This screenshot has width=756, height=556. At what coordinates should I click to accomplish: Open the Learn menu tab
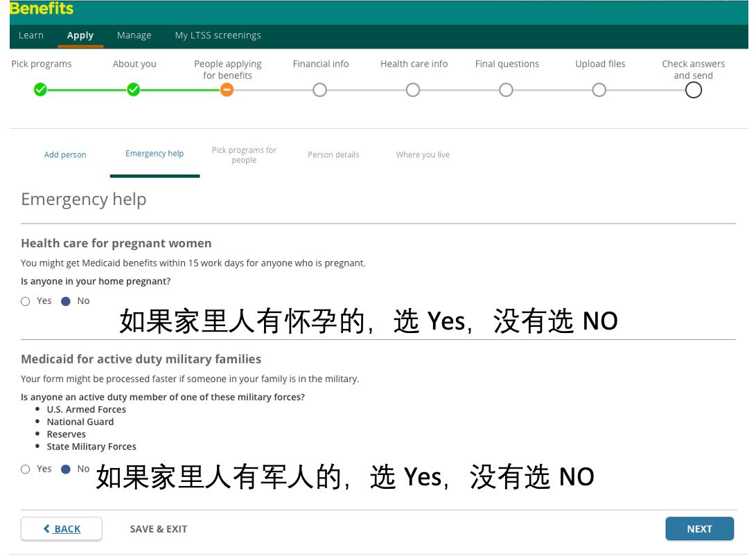click(31, 35)
